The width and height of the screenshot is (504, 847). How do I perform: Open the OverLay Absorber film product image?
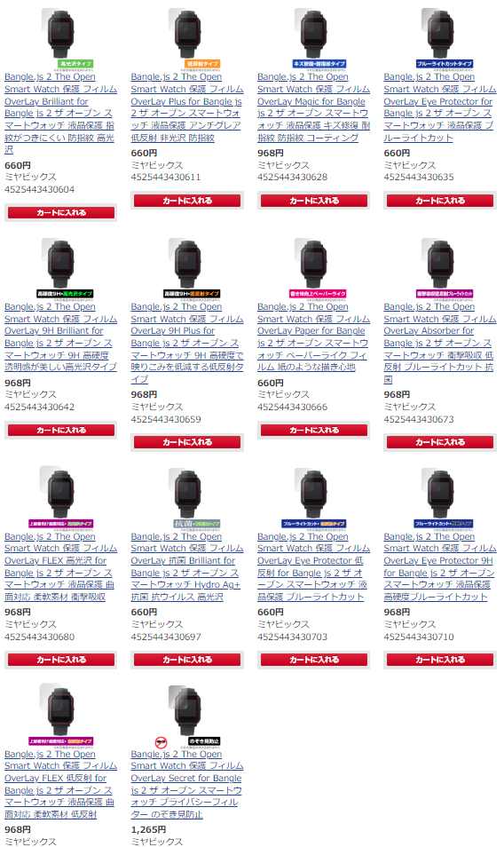click(440, 268)
